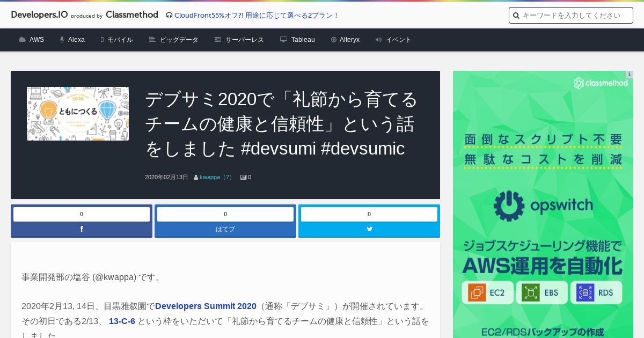Image resolution: width=644 pixels, height=338 pixels.
Task: Click the server icon beside サーバーレス
Action: [x=218, y=40]
